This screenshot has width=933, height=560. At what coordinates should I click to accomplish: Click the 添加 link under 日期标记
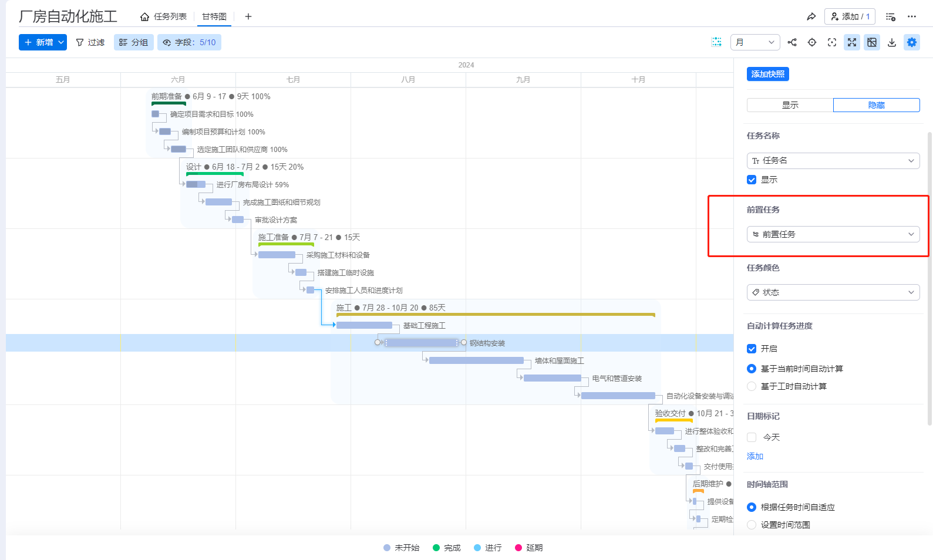755,456
